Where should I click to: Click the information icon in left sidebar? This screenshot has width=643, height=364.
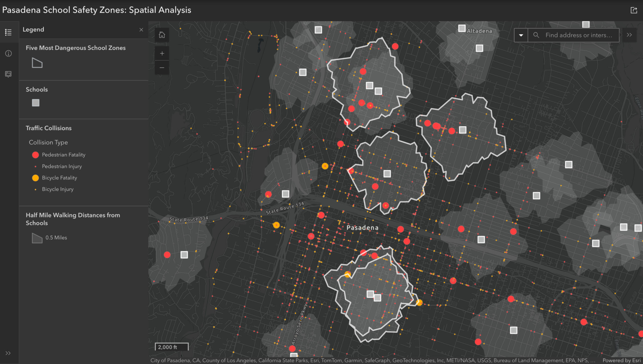tap(8, 53)
